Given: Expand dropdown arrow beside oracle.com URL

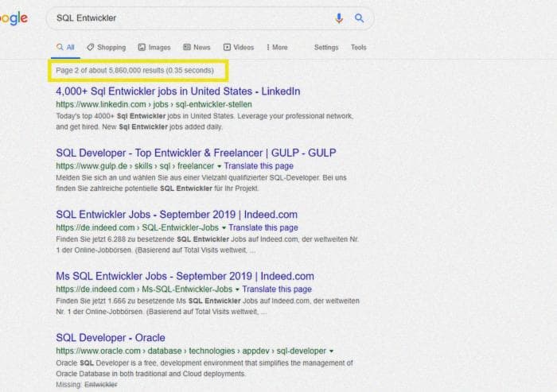Looking at the screenshot, I should coord(332,351).
